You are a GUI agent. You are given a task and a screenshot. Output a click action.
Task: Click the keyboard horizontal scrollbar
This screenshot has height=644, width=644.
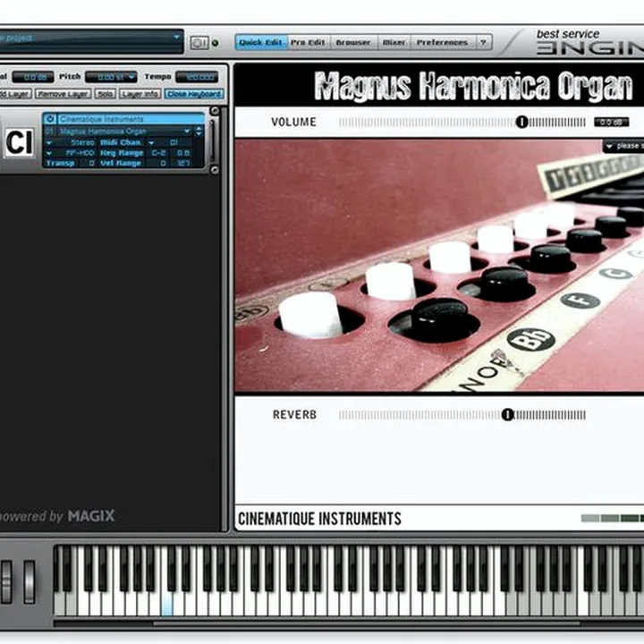pyautogui.click(x=367, y=623)
